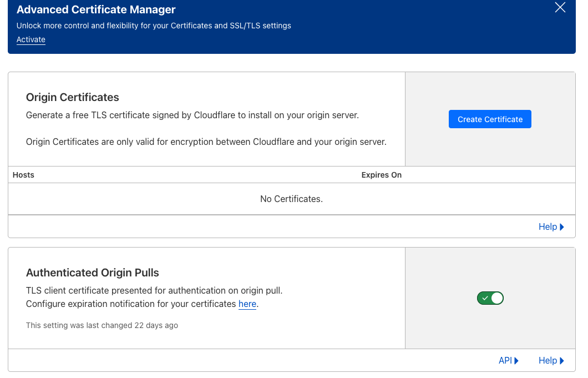This screenshot has width=588, height=378.
Task: Select the "No Certificates." empty table row
Action: click(291, 199)
